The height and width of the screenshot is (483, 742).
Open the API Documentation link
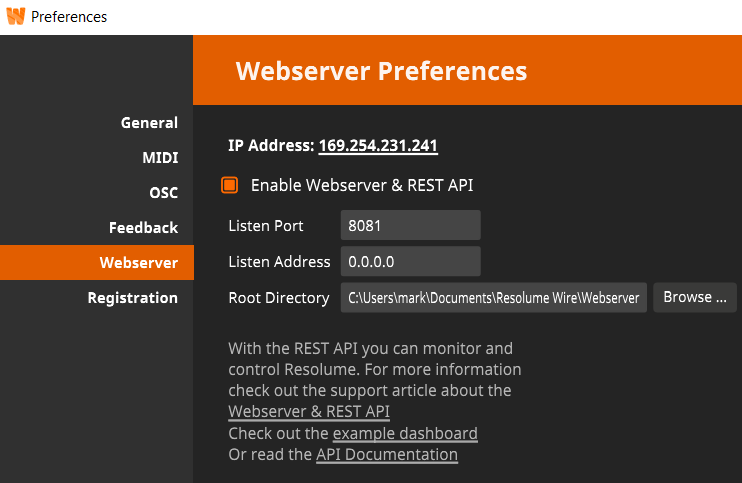pyautogui.click(x=387, y=455)
